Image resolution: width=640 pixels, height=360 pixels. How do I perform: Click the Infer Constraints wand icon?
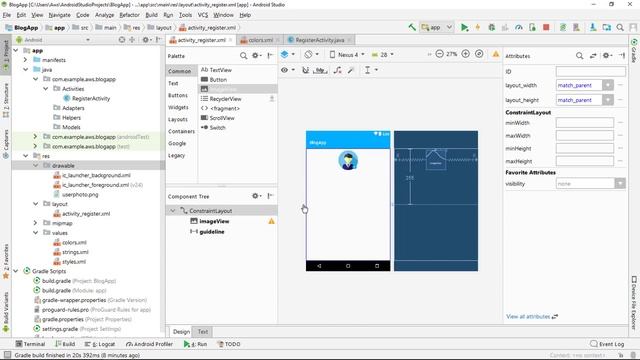point(351,70)
